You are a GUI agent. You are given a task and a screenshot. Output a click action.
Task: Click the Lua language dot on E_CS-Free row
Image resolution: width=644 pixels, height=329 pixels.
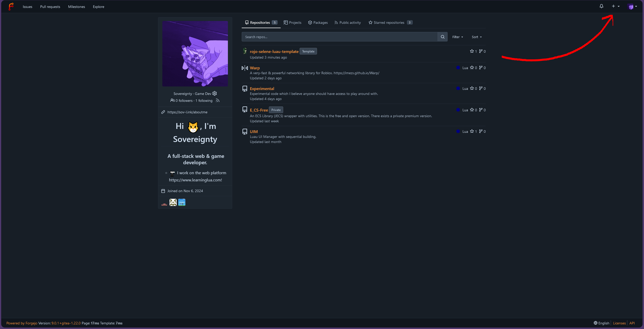[458, 110]
